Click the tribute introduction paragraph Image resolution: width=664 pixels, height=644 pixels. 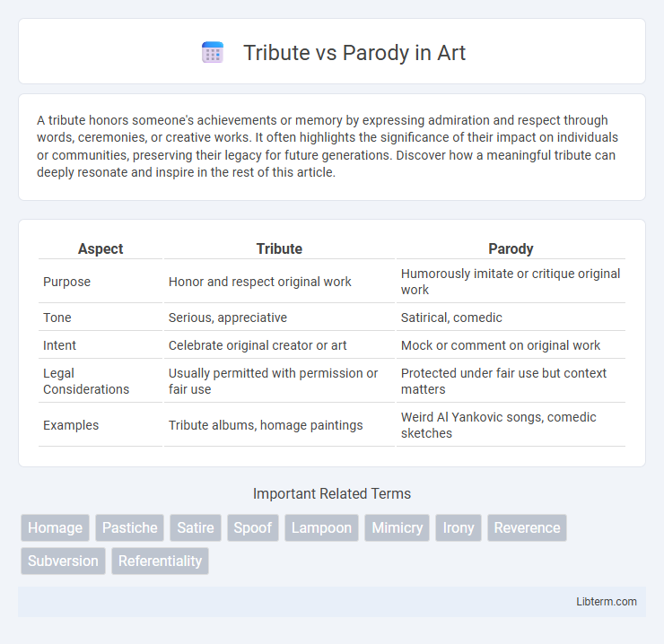[x=328, y=146]
